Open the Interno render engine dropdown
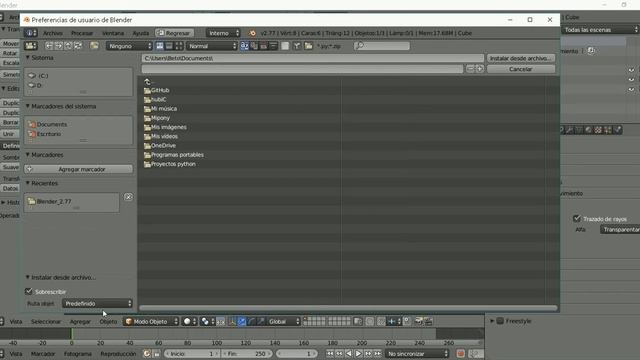The image size is (640, 360). pyautogui.click(x=223, y=33)
